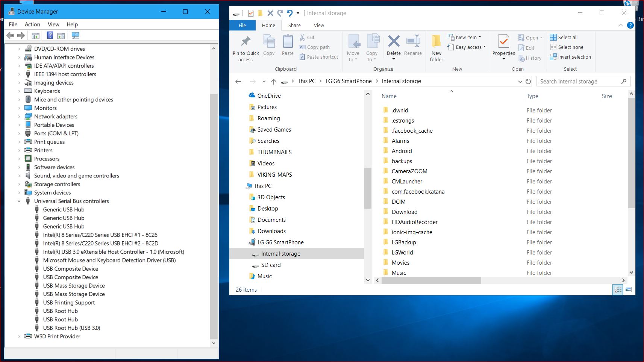Click the Undo icon in quick access toolbar
Image resolution: width=644 pixels, height=362 pixels.
289,13
